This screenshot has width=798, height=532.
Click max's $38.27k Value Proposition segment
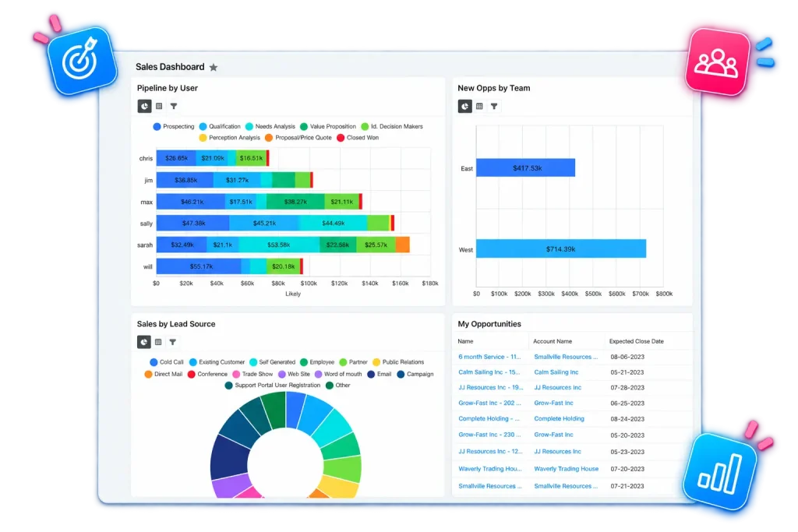point(295,202)
